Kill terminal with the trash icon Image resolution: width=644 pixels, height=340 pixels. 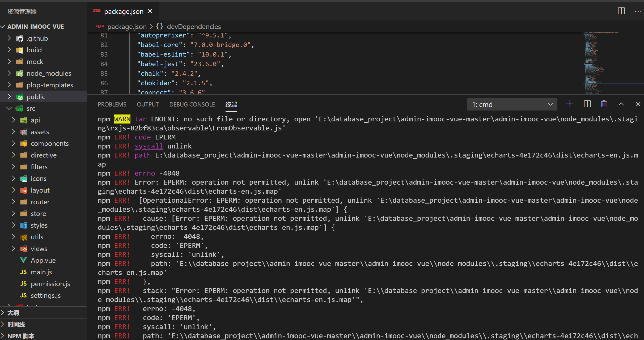(x=604, y=104)
